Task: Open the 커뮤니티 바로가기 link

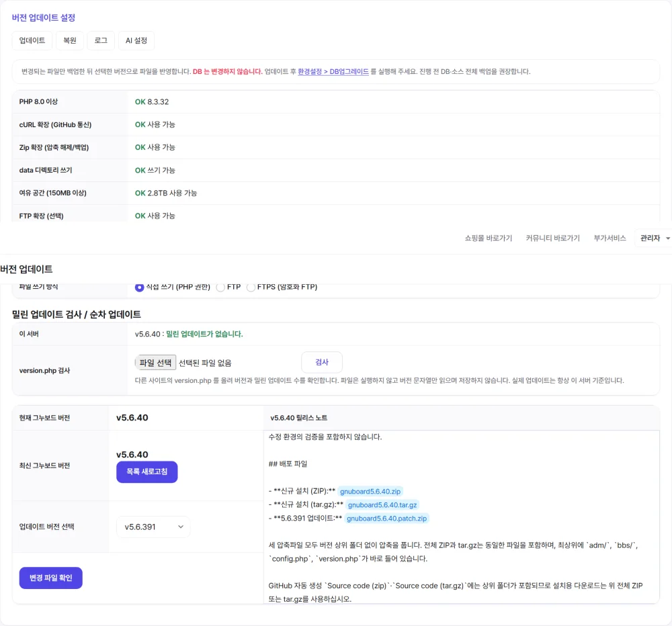Action: pyautogui.click(x=552, y=238)
